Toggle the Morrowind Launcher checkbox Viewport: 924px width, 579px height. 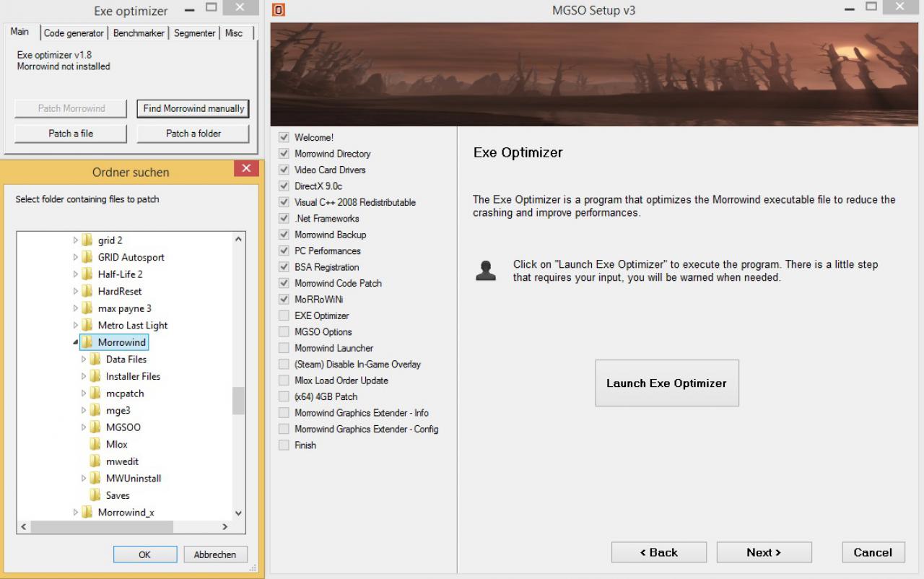(x=284, y=348)
